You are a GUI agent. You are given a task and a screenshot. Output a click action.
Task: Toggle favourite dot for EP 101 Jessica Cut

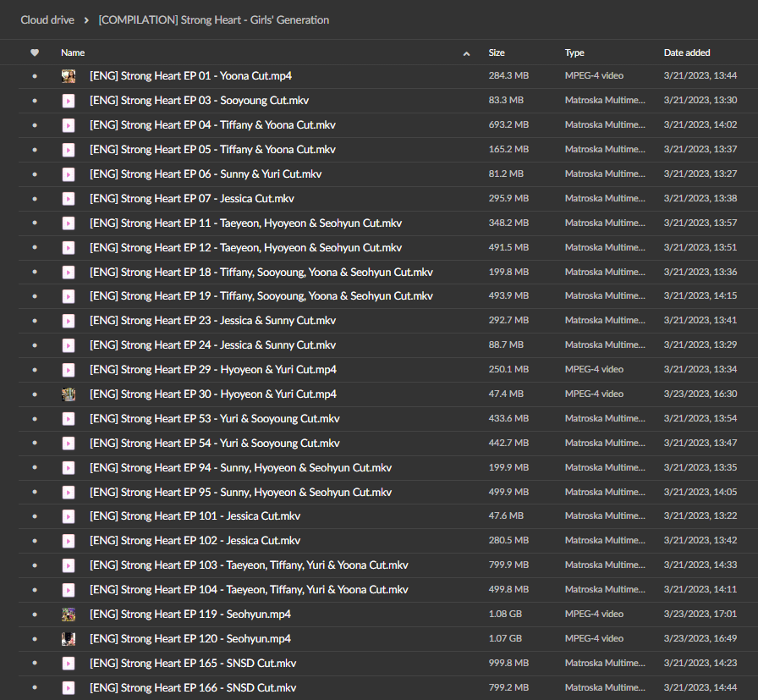click(35, 516)
